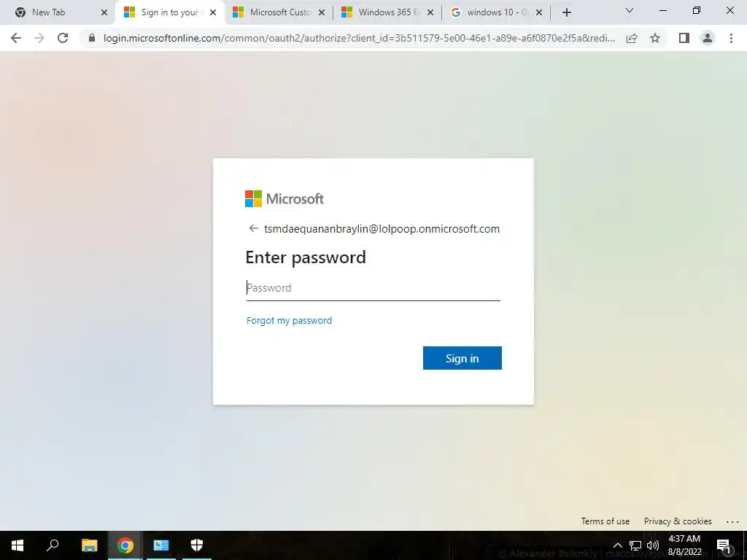Go back using the arrow beside the email
747x560 pixels.
click(x=253, y=228)
